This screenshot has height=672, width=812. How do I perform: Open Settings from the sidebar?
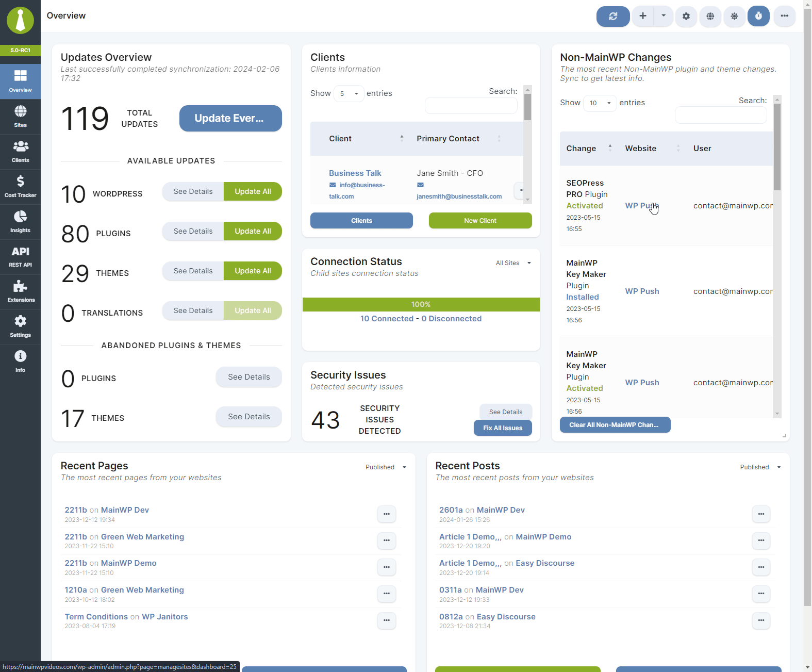tap(20, 327)
